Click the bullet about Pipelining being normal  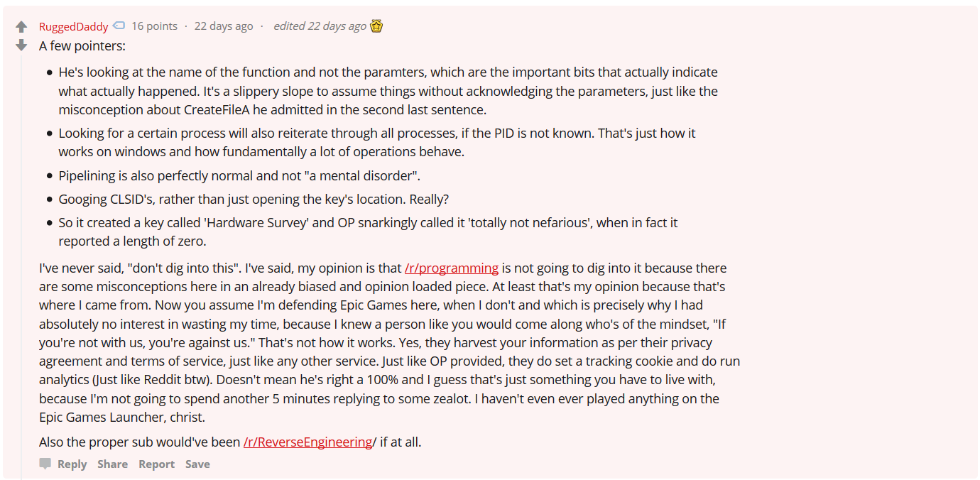tap(239, 175)
